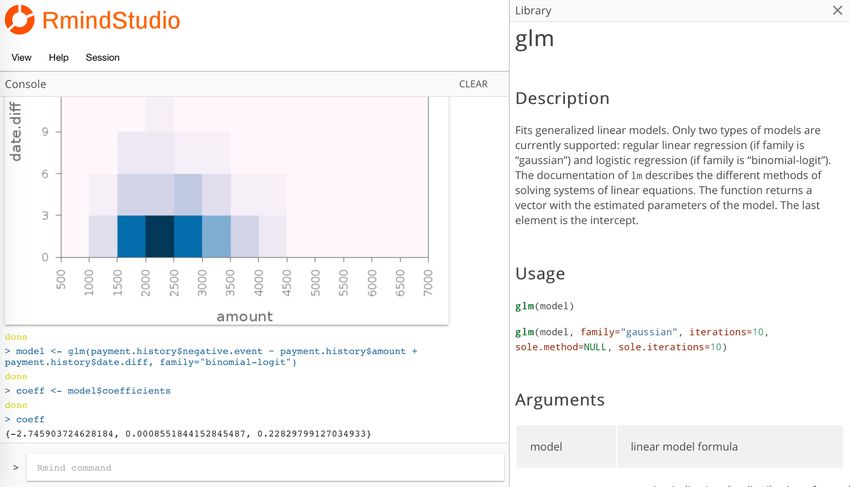The image size is (850, 487).
Task: Click the 9 y-axis tick label
Action: [45, 132]
